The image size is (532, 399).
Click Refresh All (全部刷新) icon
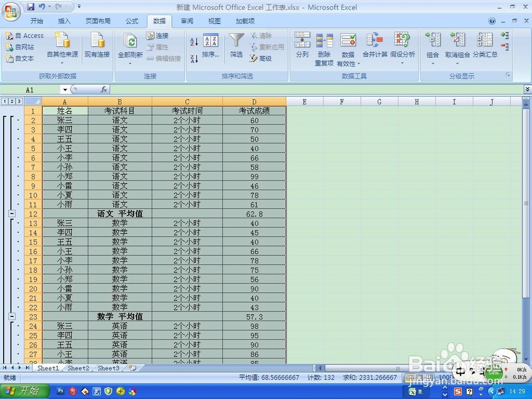(130, 41)
